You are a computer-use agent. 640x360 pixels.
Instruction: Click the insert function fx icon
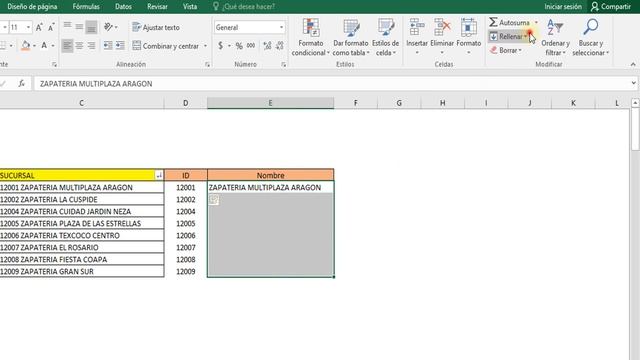click(22, 83)
